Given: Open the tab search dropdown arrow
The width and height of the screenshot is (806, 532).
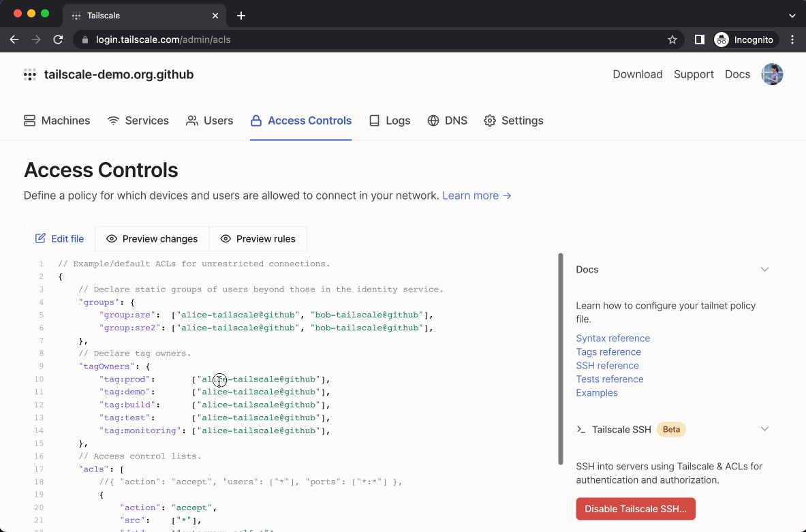Looking at the screenshot, I should click(792, 16).
